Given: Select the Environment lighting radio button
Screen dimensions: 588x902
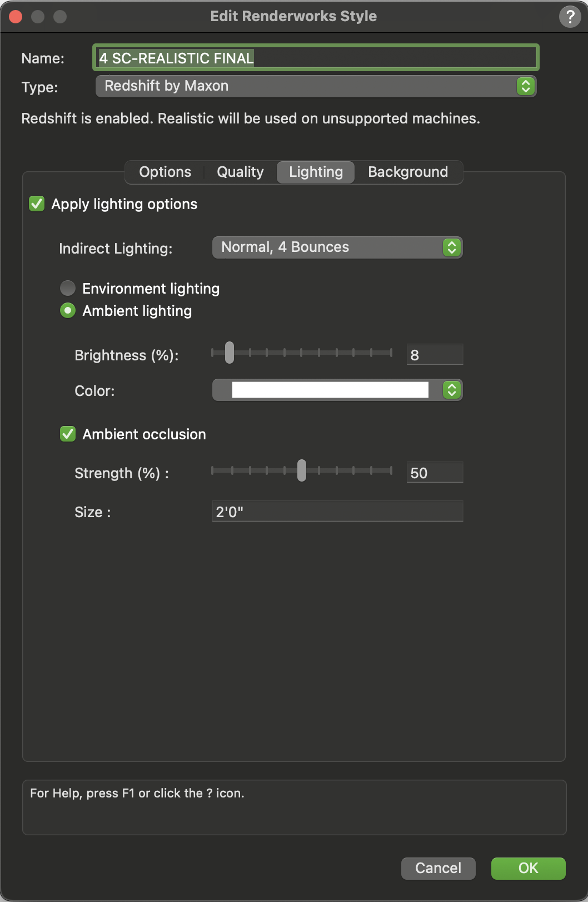Looking at the screenshot, I should (x=67, y=288).
